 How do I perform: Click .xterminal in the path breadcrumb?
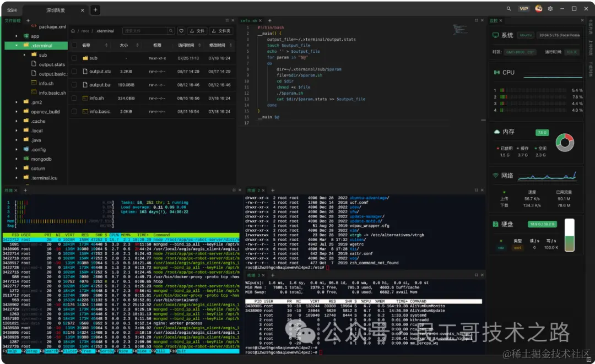coord(105,31)
